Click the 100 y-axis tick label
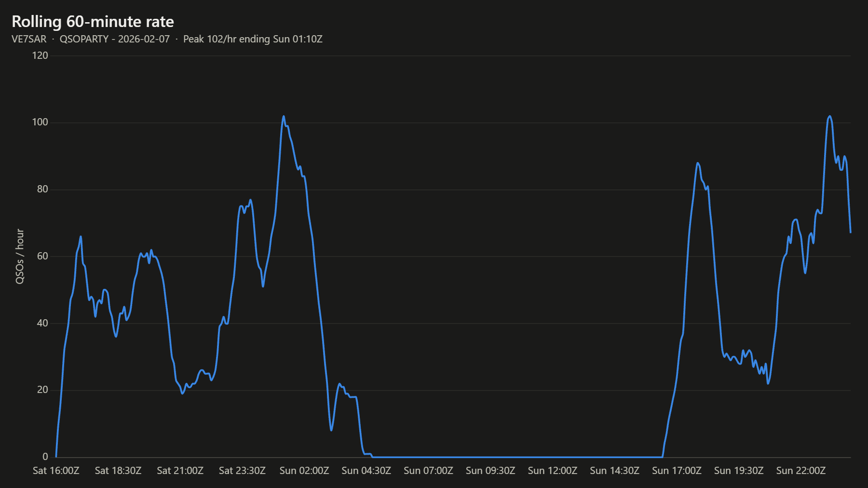 tap(40, 122)
